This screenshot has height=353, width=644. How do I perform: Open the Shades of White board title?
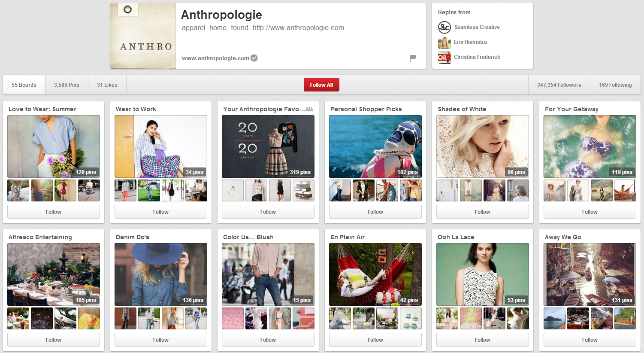pyautogui.click(x=462, y=109)
